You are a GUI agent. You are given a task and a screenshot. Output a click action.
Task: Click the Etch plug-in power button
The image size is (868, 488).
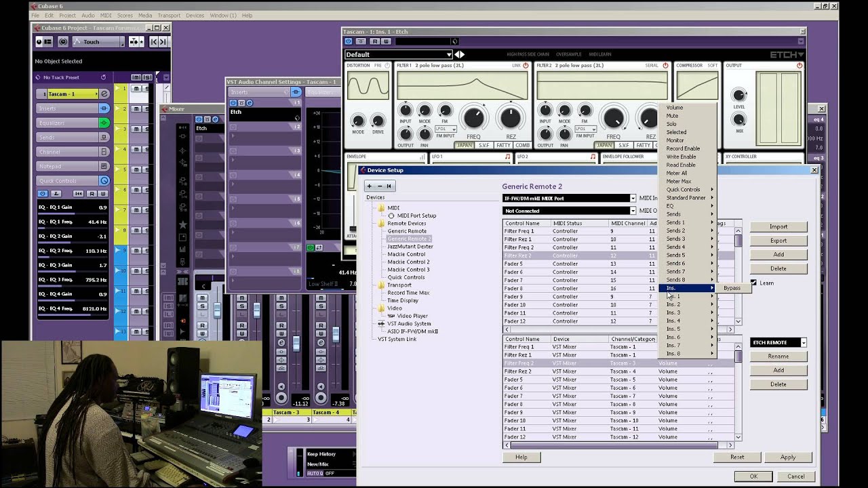pos(349,41)
